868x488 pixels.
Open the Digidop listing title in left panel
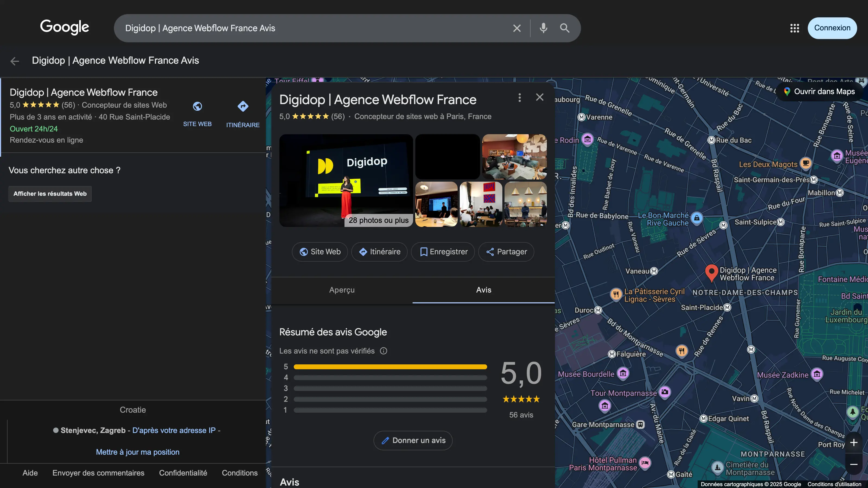(x=84, y=92)
